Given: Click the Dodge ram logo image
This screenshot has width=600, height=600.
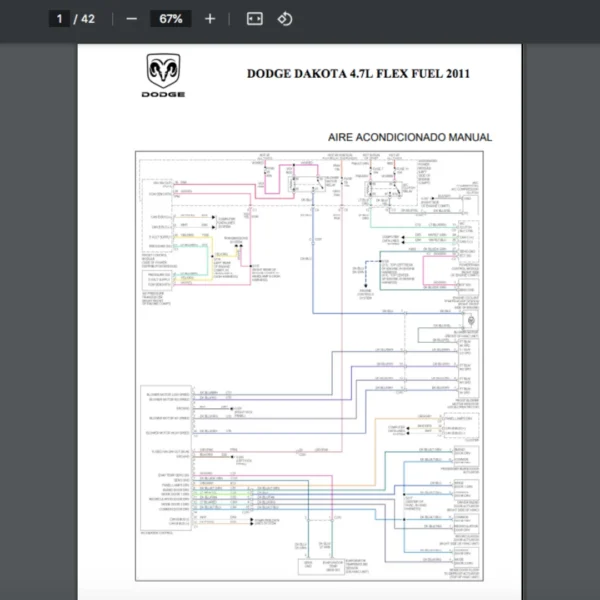Looking at the screenshot, I should point(163,71).
